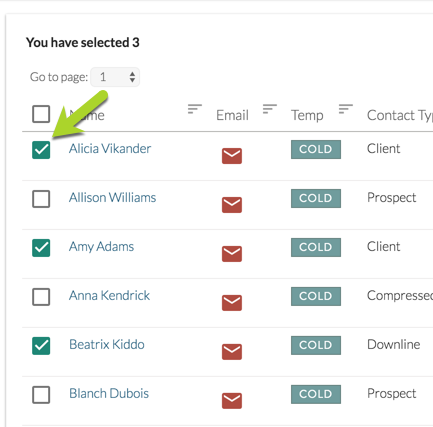Image resolution: width=433 pixels, height=427 pixels.
Task: Check Blanch Dubois' checkbox
Action: click(41, 395)
